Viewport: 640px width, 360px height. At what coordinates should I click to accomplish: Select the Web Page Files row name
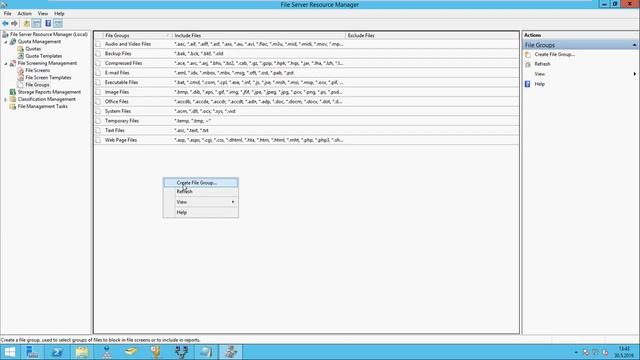coord(121,140)
